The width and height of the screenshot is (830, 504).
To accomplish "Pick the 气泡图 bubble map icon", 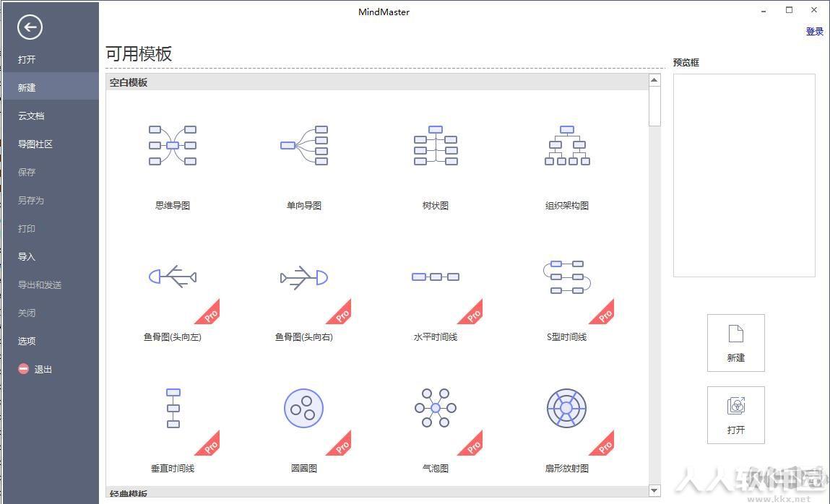I will pyautogui.click(x=436, y=408).
